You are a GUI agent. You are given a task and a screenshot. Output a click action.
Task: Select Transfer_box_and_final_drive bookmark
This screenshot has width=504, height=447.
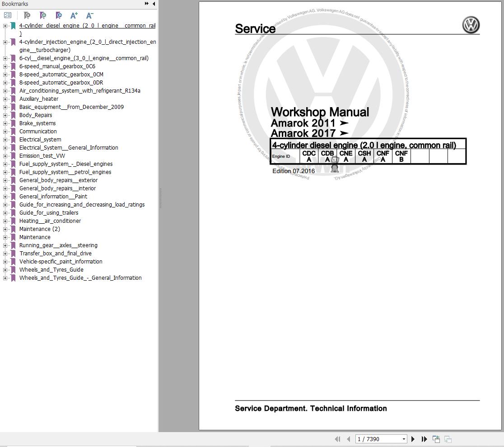click(55, 254)
